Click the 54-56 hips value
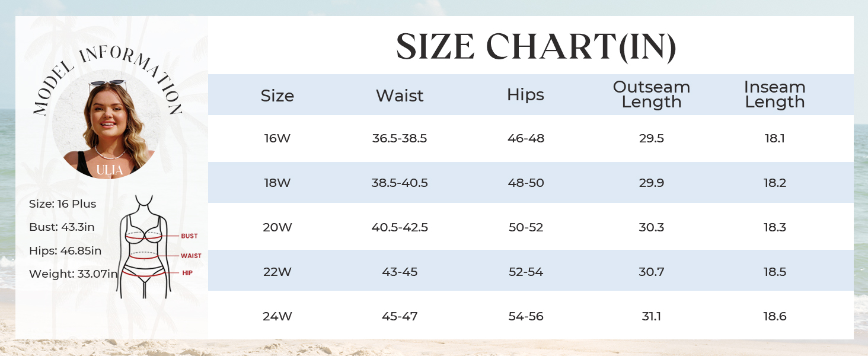This screenshot has width=868, height=356. click(525, 316)
